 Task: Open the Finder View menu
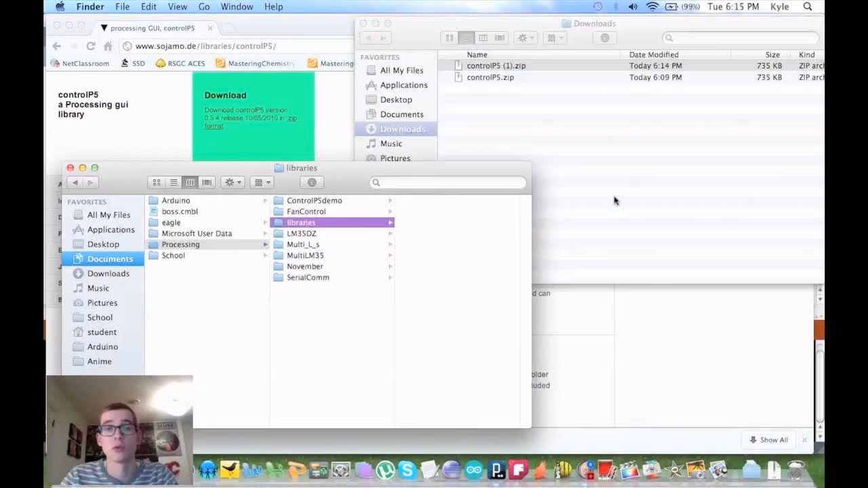click(177, 7)
